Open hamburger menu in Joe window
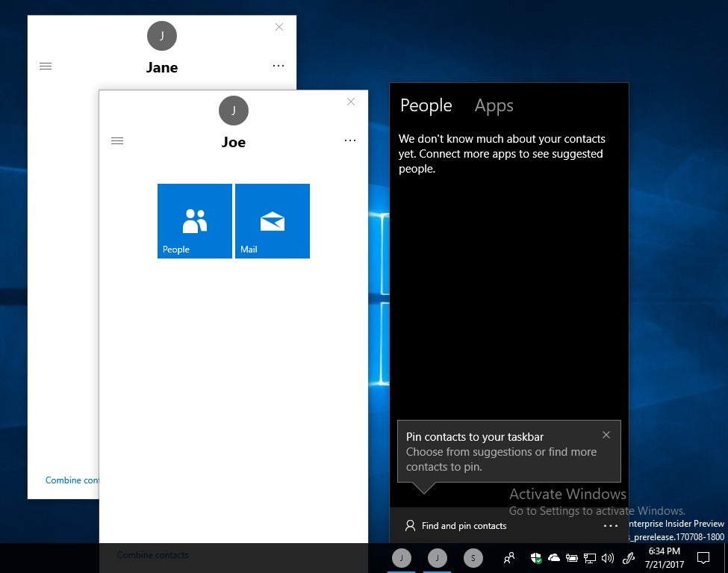 click(x=117, y=140)
